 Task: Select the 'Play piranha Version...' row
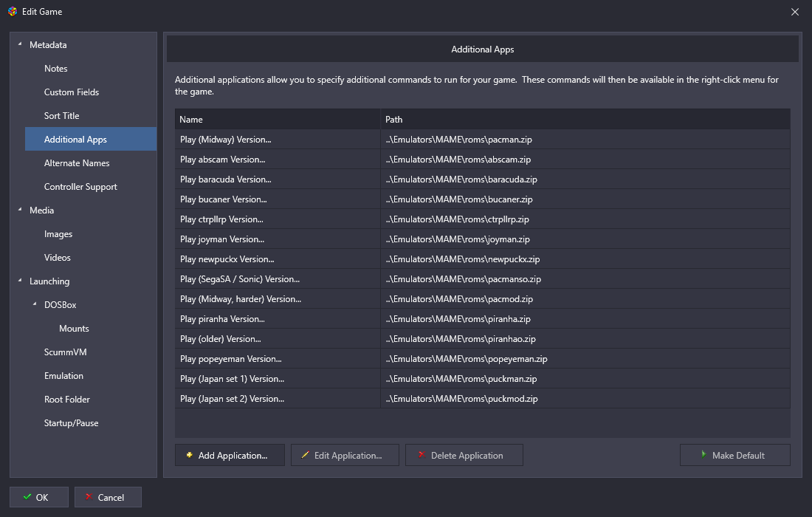[483, 318]
